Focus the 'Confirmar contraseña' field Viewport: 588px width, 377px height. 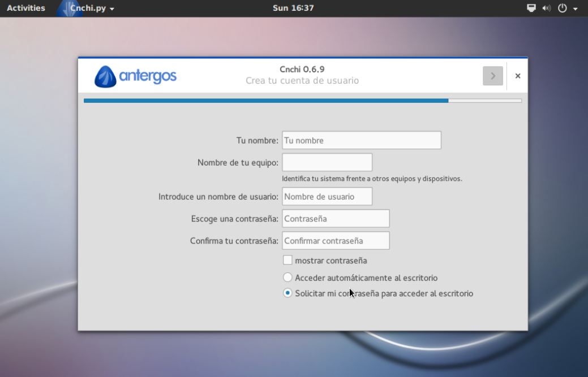pos(336,240)
